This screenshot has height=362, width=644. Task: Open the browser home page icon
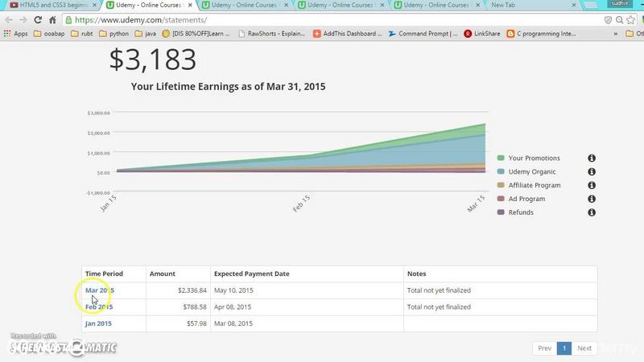point(52,19)
